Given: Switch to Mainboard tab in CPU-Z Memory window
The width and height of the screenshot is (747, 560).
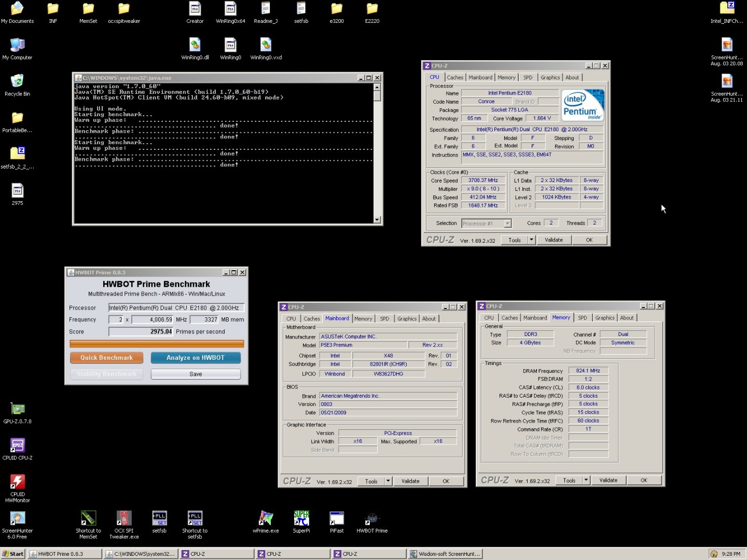Looking at the screenshot, I should [535, 318].
